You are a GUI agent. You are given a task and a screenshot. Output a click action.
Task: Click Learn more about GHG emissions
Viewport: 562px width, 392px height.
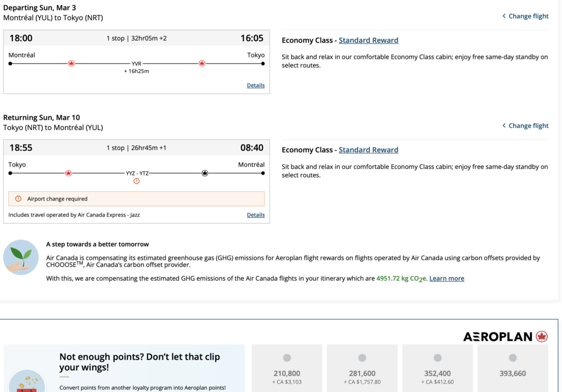coord(447,279)
